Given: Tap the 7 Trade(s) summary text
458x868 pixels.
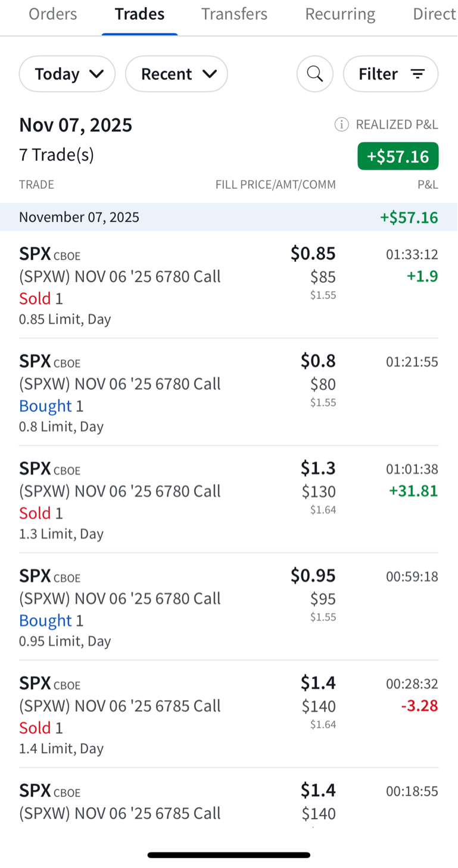Looking at the screenshot, I should [57, 155].
